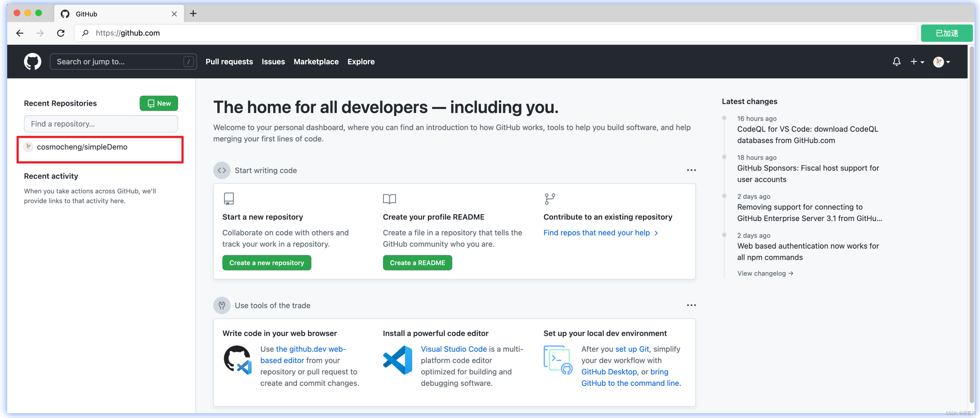Go back using the browser back arrow
This screenshot has width=980, height=418.
20,33
